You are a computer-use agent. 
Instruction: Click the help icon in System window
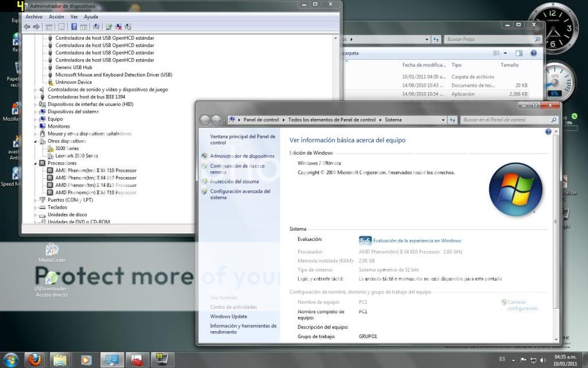point(548,132)
